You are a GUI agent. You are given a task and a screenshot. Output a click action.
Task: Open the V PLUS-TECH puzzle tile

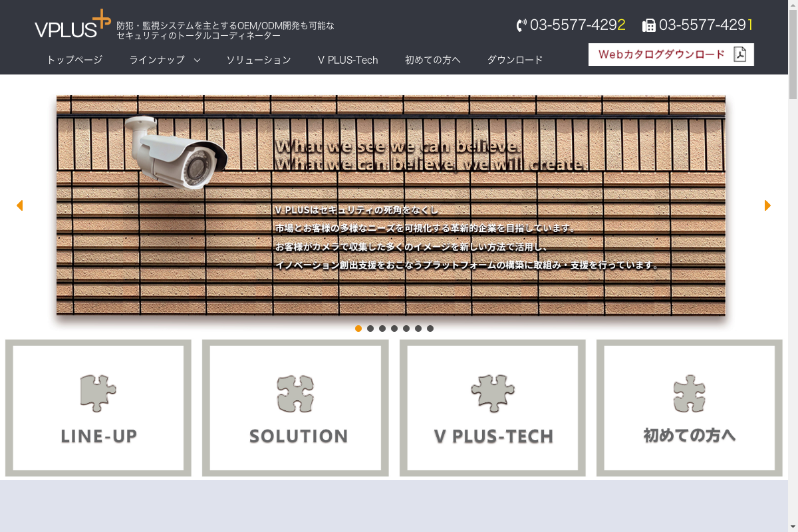tap(493, 408)
